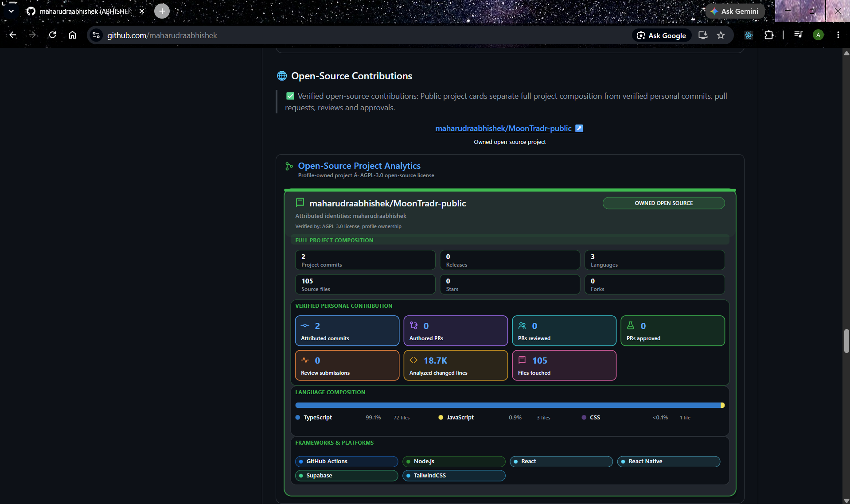Open the Extensions puzzle menu
Image resolution: width=850 pixels, height=504 pixels.
[769, 35]
